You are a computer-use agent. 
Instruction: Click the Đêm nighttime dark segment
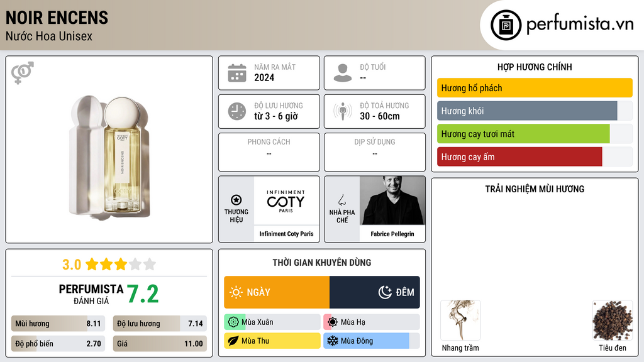(375, 292)
